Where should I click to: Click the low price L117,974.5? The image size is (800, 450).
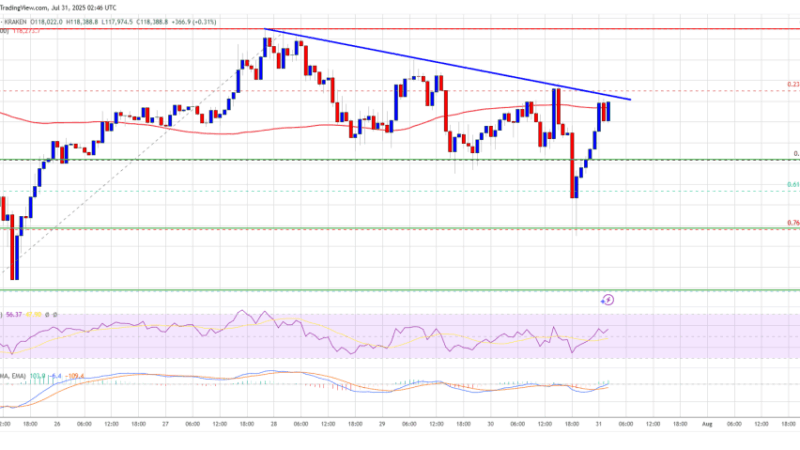[x=117, y=22]
